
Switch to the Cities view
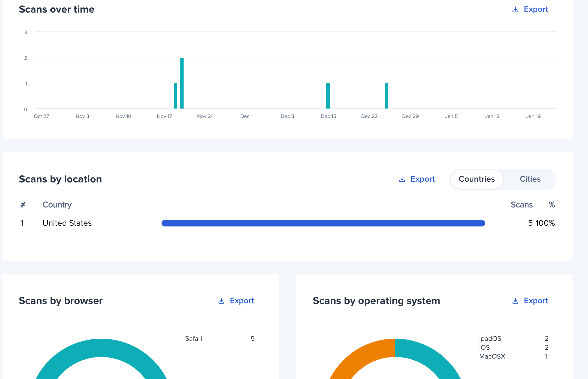[530, 179]
